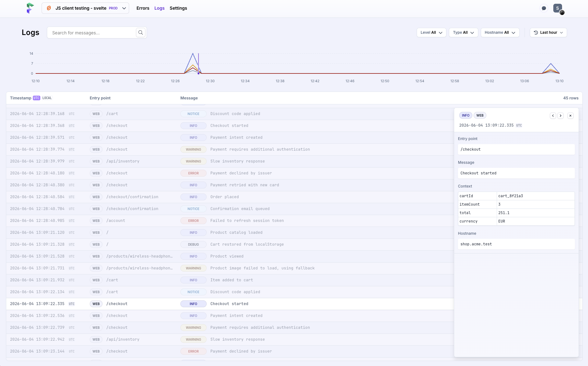Click the Search for messages field
588x366 pixels.
click(92, 33)
